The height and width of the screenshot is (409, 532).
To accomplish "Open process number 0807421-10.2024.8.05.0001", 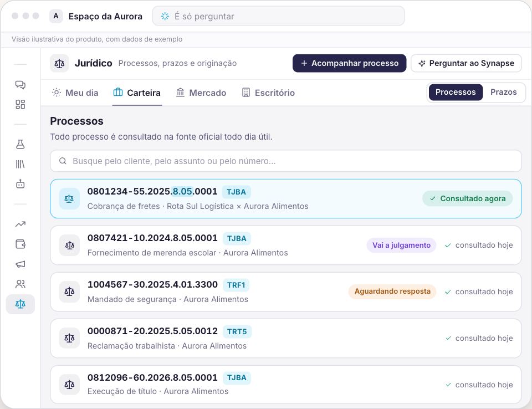I will (152, 238).
